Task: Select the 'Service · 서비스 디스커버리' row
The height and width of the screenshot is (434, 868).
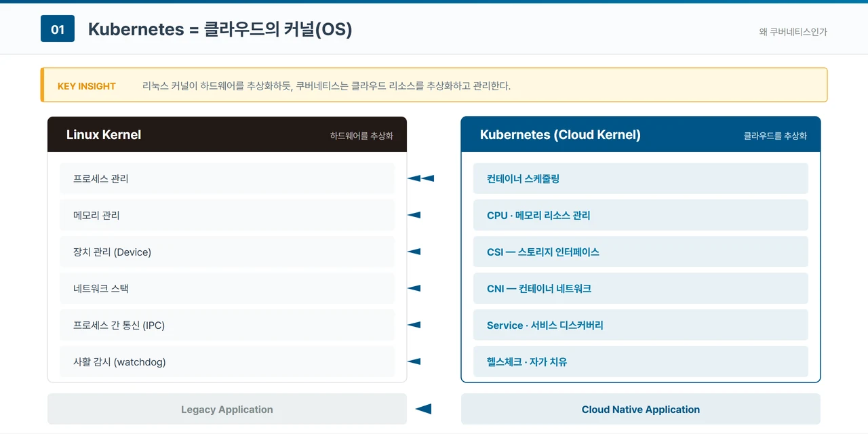Action: [x=641, y=325]
